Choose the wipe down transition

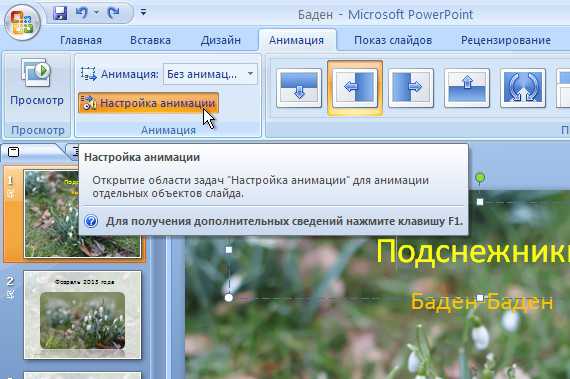point(299,88)
